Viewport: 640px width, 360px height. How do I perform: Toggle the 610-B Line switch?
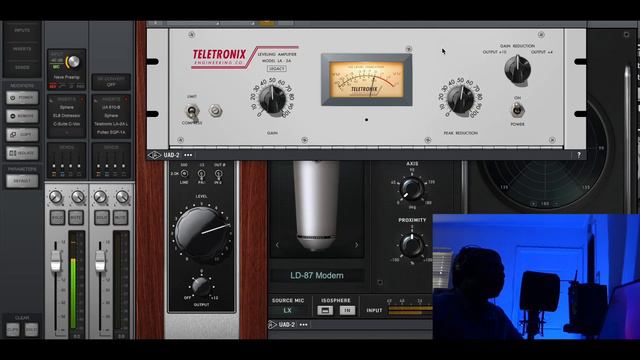coord(184,174)
